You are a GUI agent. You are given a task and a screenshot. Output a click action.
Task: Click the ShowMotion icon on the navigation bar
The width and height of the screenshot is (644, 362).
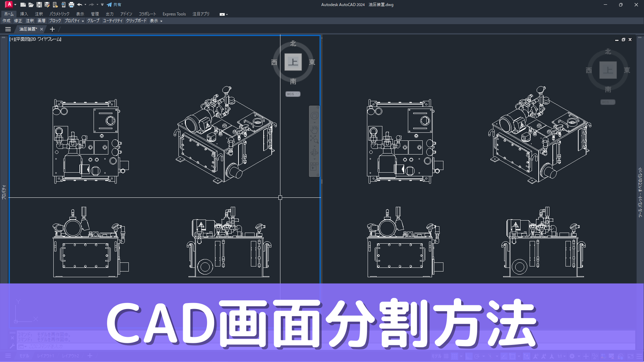(314, 165)
